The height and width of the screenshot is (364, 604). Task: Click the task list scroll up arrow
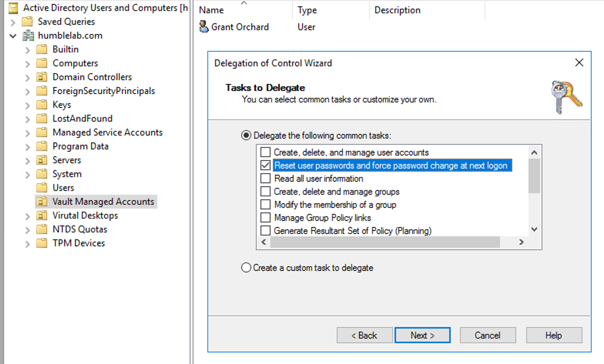534,152
